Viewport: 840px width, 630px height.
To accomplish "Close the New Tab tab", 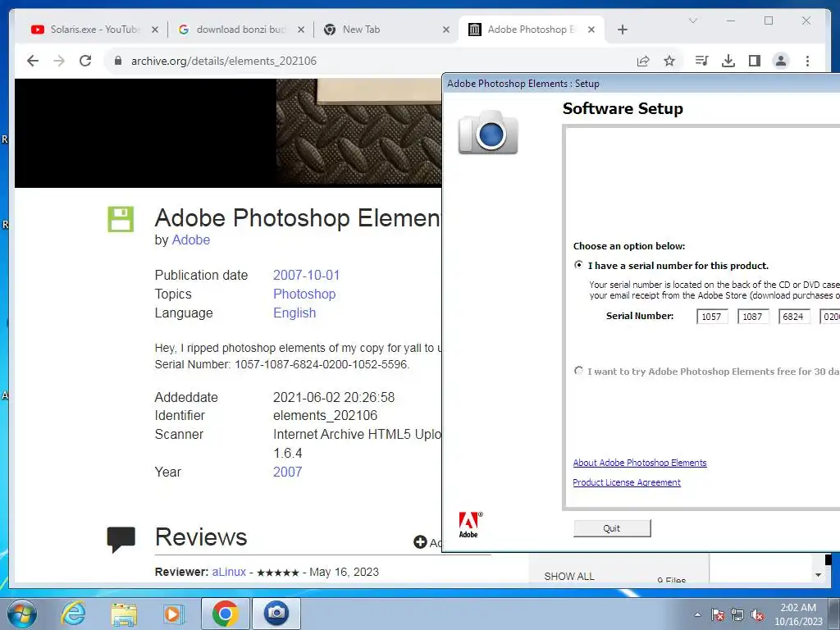I will [x=445, y=30].
